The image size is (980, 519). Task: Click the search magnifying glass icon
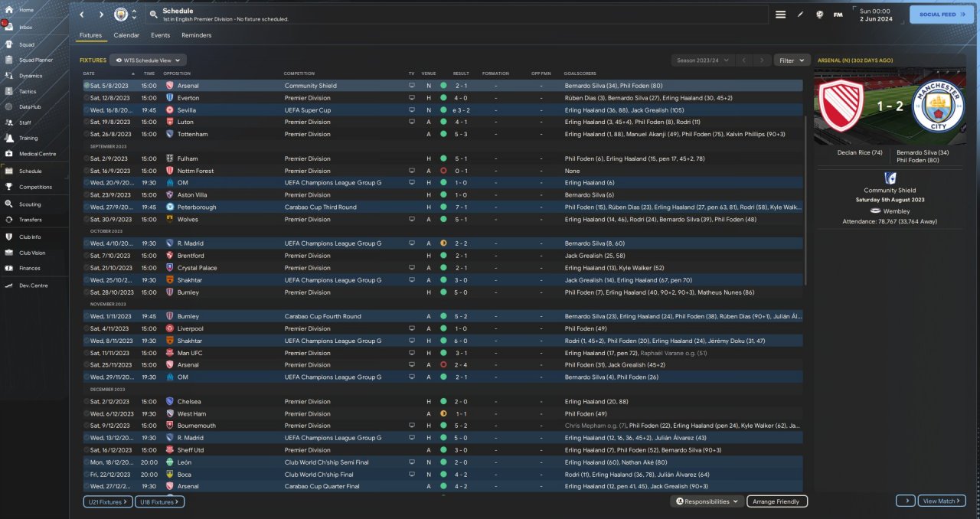point(153,15)
